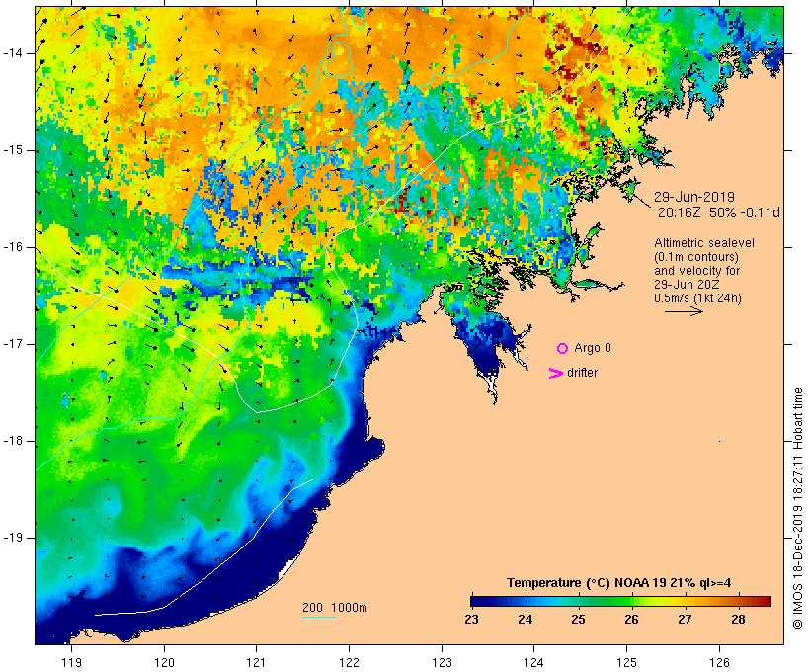Click the IMOS copyright vertical text

pyautogui.click(x=798, y=508)
